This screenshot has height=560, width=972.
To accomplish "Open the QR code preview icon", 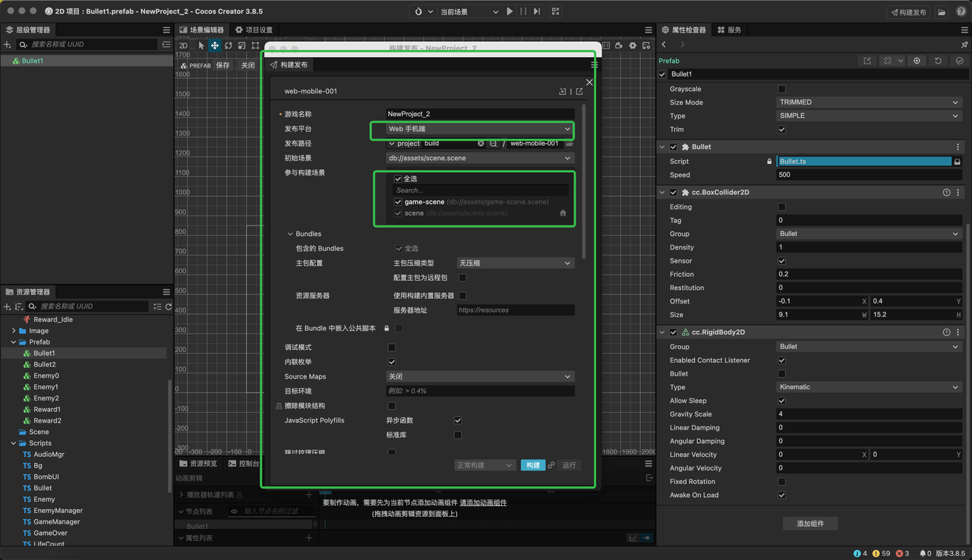I will click(556, 11).
